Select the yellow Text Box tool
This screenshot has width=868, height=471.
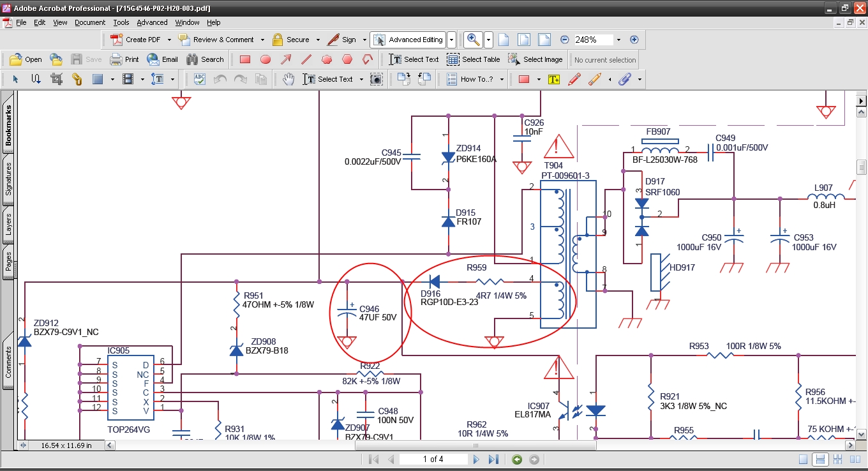(x=553, y=79)
